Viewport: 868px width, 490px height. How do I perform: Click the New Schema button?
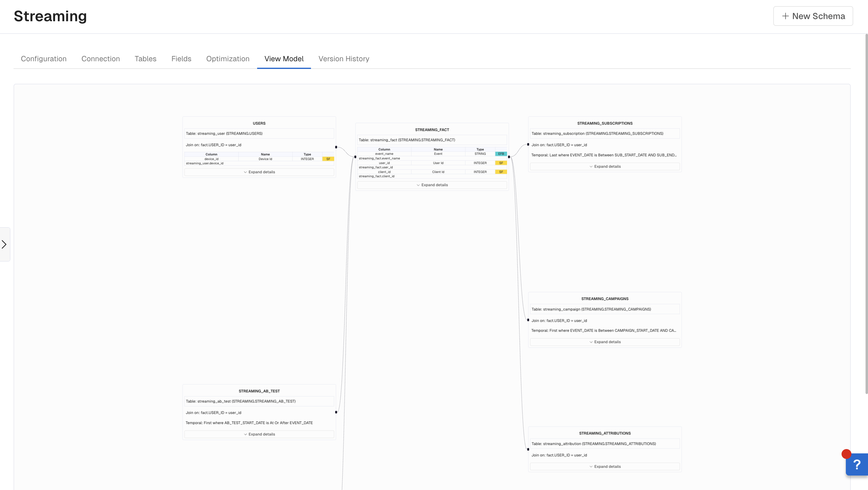813,16
